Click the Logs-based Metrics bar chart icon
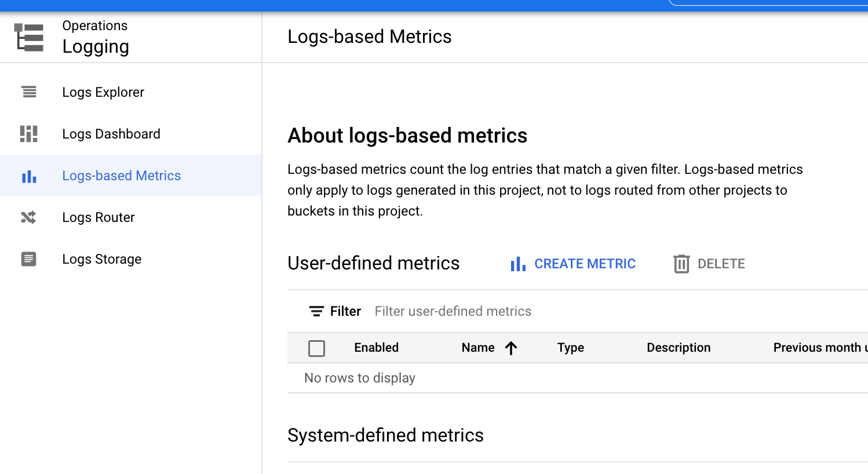Viewport: 868px width, 474px height. [x=30, y=176]
